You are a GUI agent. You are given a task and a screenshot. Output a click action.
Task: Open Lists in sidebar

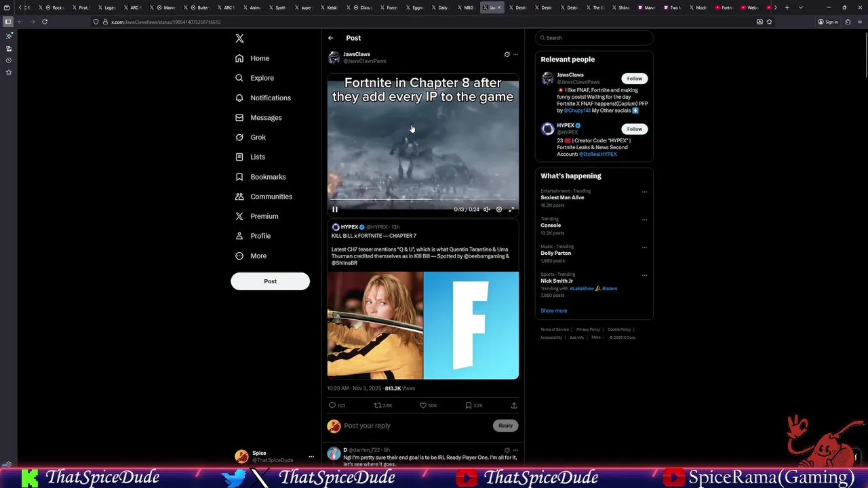coord(250,157)
